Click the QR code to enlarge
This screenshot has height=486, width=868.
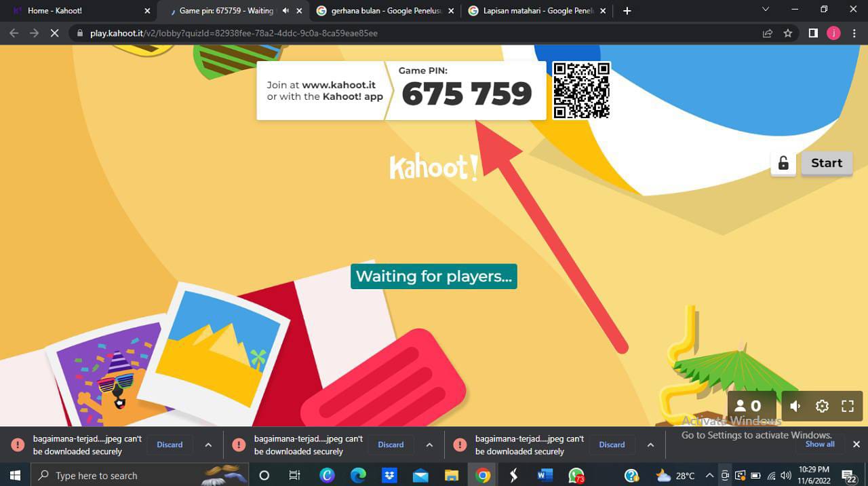pos(581,90)
